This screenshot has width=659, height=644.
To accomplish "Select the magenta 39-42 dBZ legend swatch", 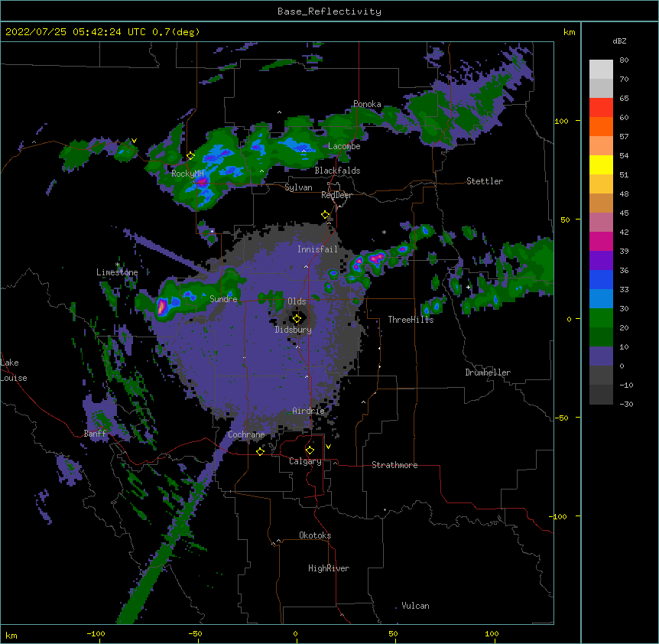I will coord(601,241).
